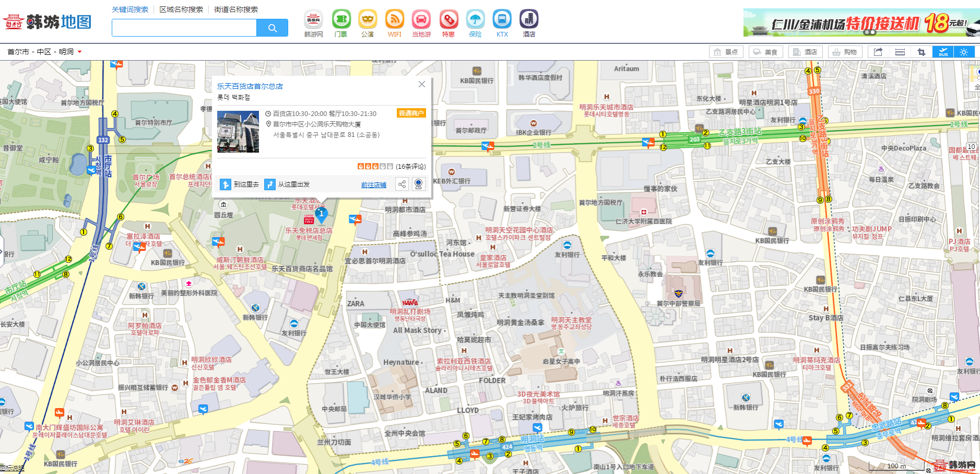Click the All Mask Story map label
This screenshot has height=474, width=980.
pos(417,330)
